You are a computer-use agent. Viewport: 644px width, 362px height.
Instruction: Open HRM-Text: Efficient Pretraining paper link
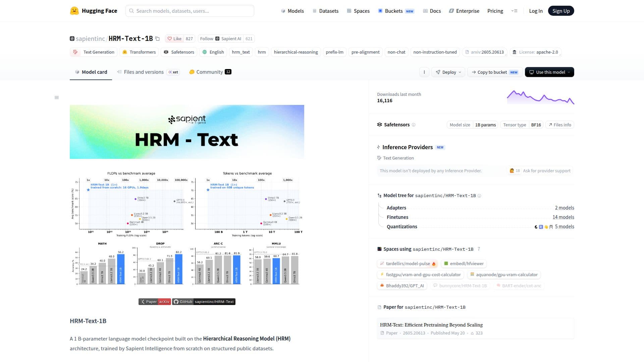coord(431,325)
